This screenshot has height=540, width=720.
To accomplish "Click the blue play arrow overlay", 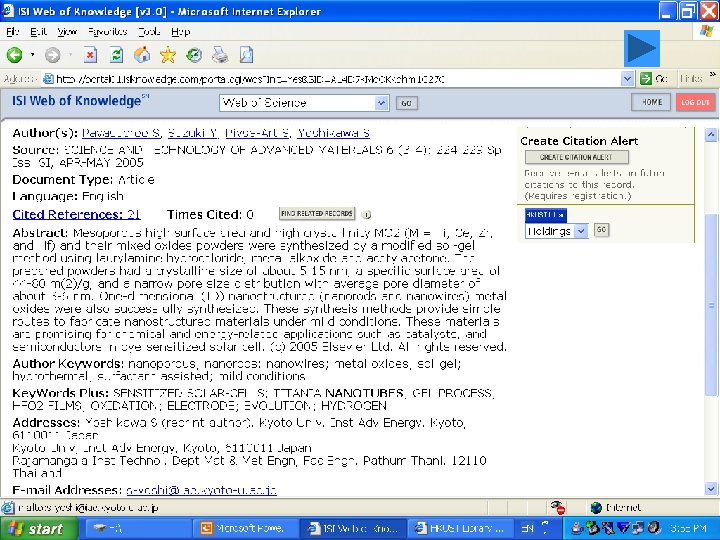I will click(x=641, y=48).
